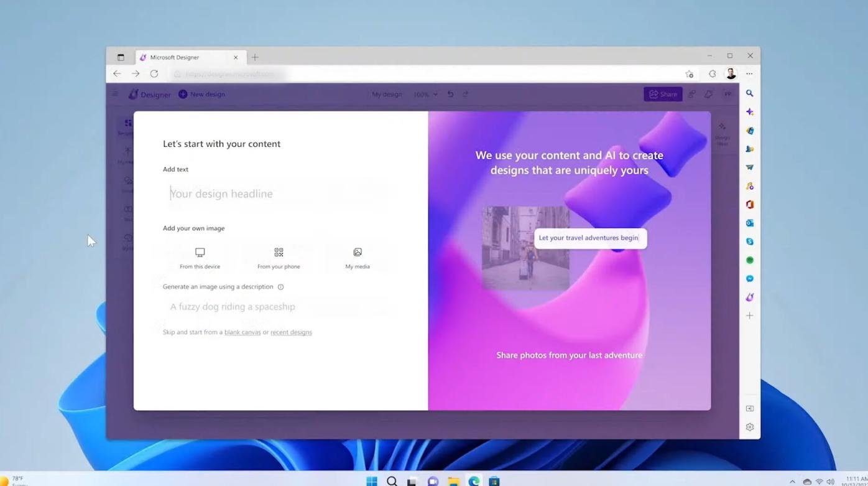Click the copy link icon next to Share
Viewport: 868px width, 486px height.
pyautogui.click(x=691, y=94)
